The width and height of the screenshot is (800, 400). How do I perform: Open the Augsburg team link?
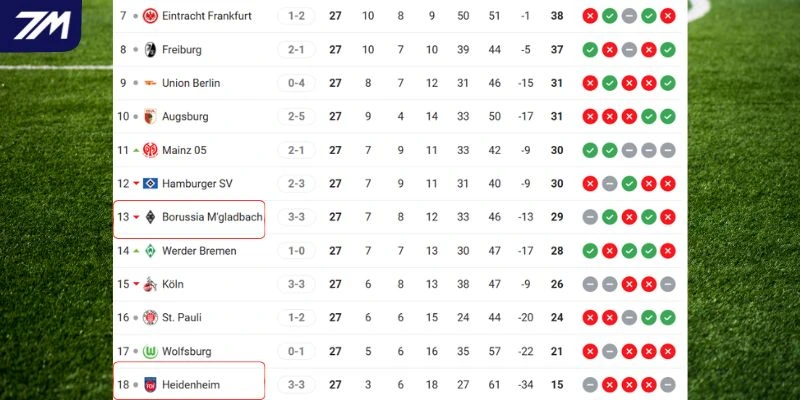click(185, 117)
